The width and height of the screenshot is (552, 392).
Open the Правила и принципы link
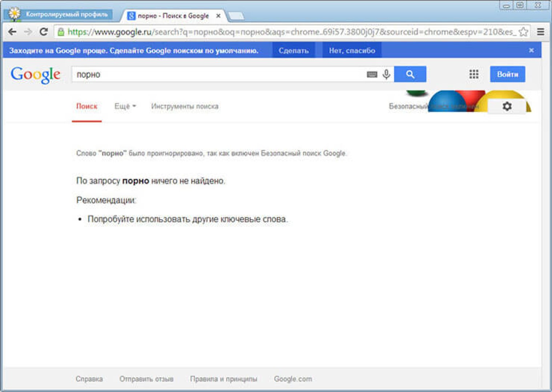click(223, 379)
